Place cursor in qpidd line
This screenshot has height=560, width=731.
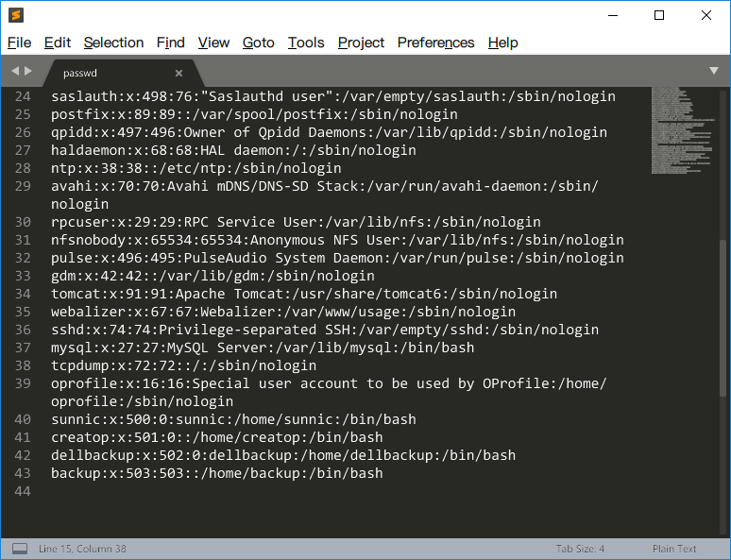329,132
